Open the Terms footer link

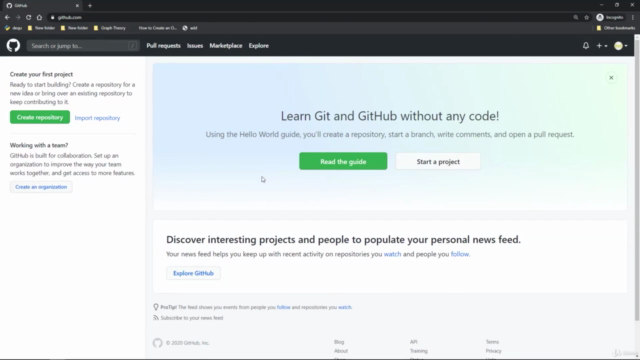click(492, 342)
